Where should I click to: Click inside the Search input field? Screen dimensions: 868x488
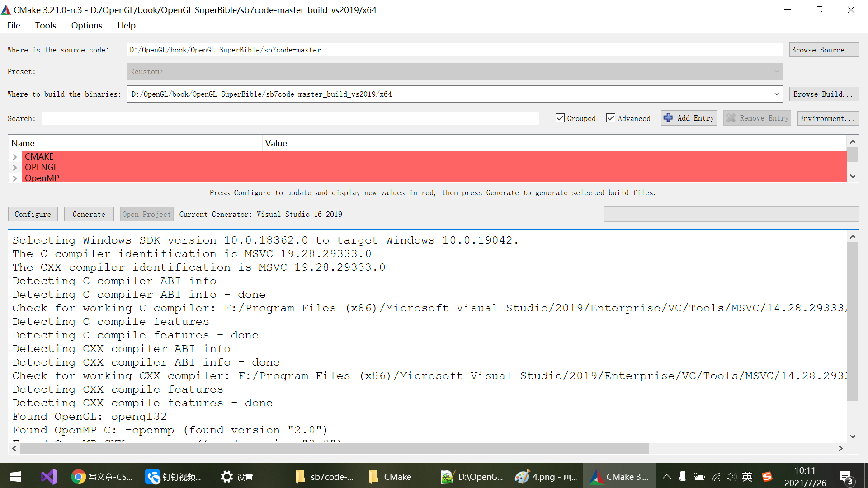point(290,118)
